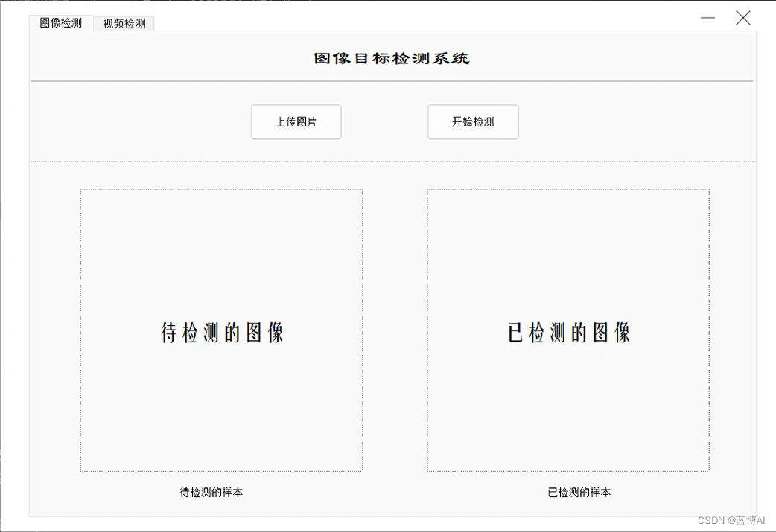The image size is (776, 532).
Task: Click the 待检测的样本 caption
Action: point(212,492)
